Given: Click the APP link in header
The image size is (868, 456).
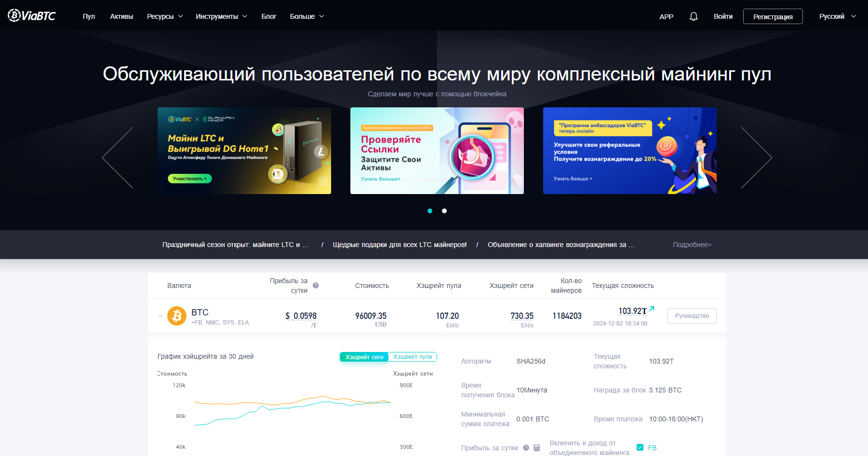Looking at the screenshot, I should coord(666,16).
